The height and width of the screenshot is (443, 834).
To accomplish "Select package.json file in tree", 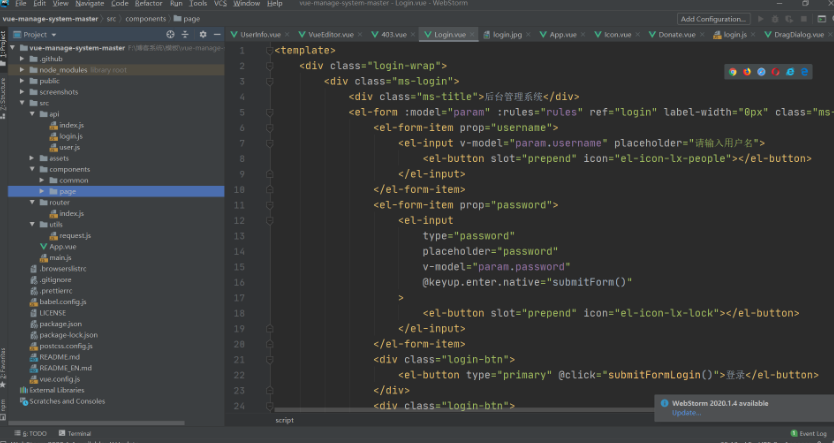I will click(60, 324).
